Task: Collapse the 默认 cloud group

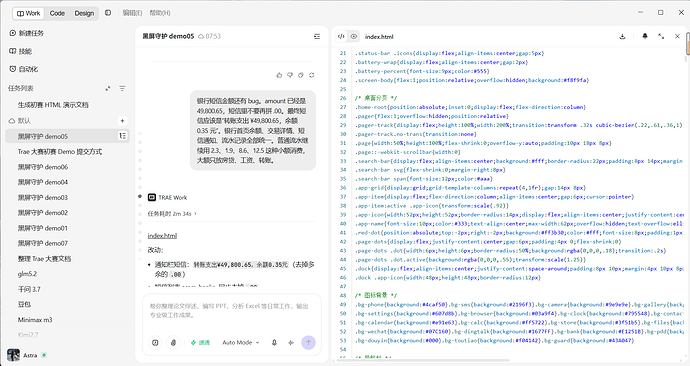Action: pos(20,121)
